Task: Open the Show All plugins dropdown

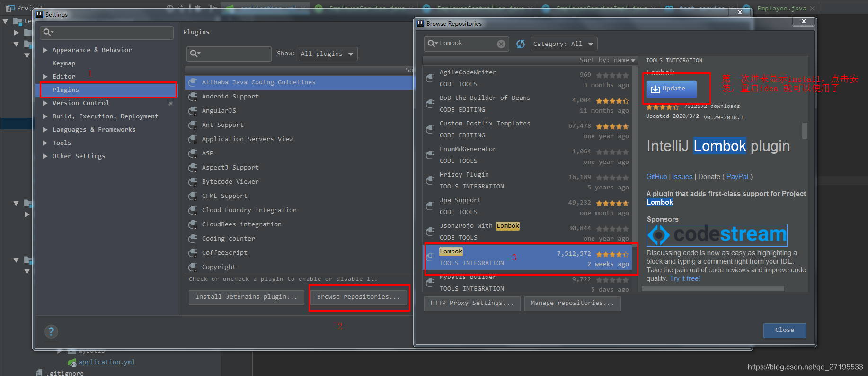Action: coord(328,54)
